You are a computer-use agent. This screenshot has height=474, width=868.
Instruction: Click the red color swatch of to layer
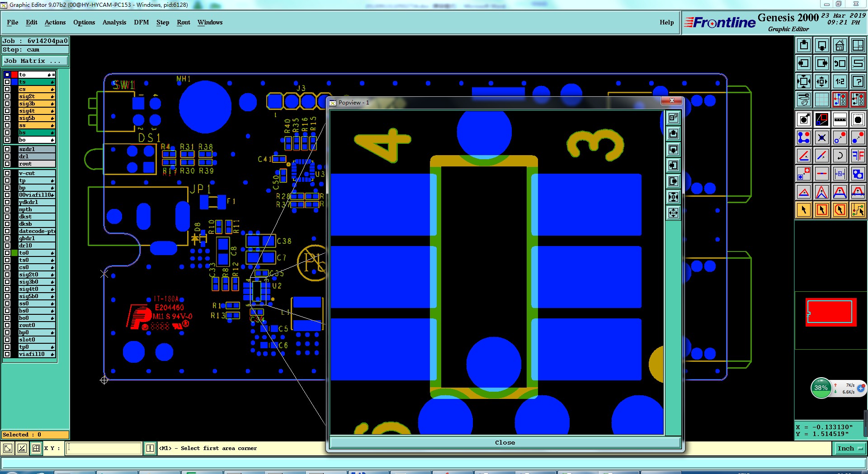[14, 75]
